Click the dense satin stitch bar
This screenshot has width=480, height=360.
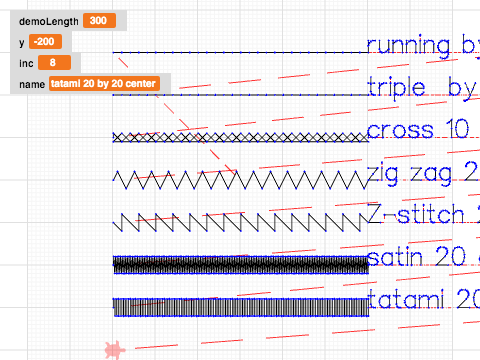241,265
